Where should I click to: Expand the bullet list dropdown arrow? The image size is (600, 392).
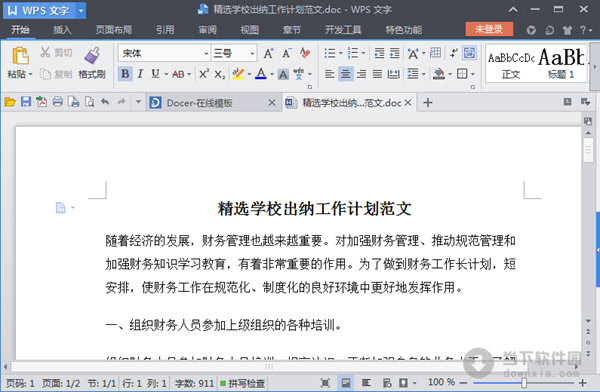coord(341,53)
